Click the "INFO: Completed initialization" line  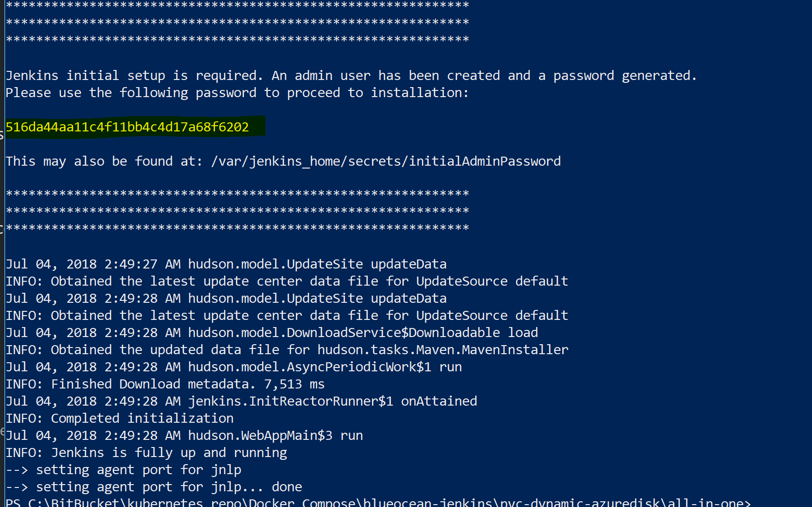pyautogui.click(x=120, y=418)
